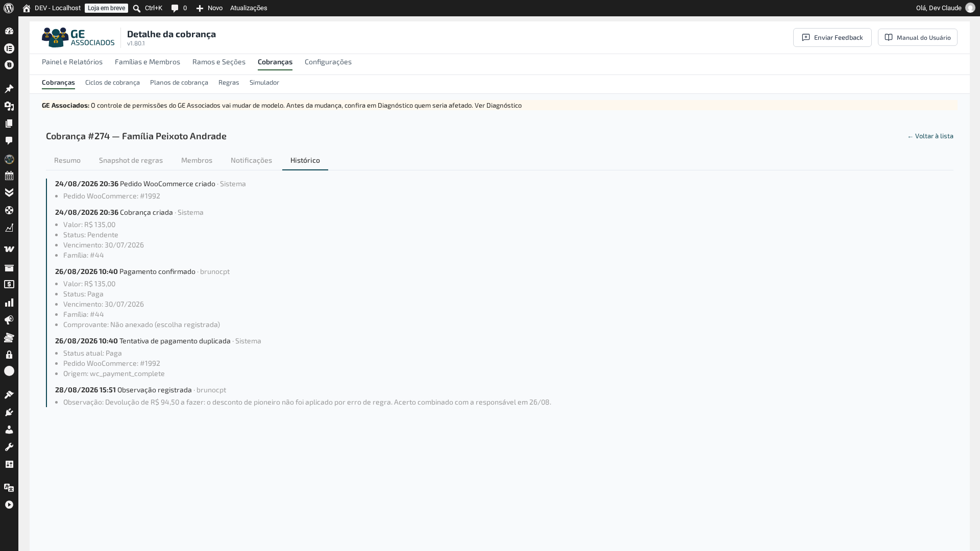Open Pages via the stacked-pages sidebar icon
This screenshot has height=551, width=980.
(9, 123)
